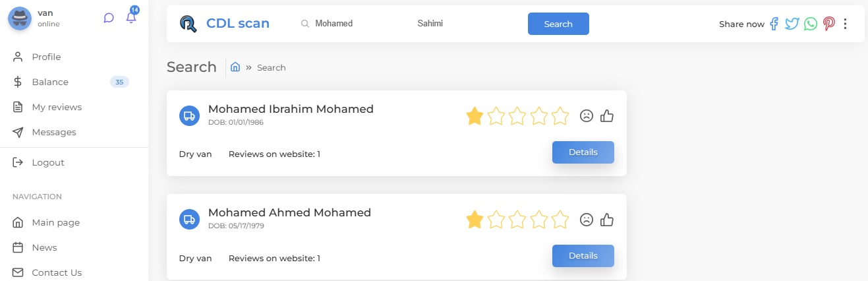Screen dimensions: 868x281
Task: Click sad face for Mohamed Ibrahim Mohamed
Action: (x=586, y=116)
